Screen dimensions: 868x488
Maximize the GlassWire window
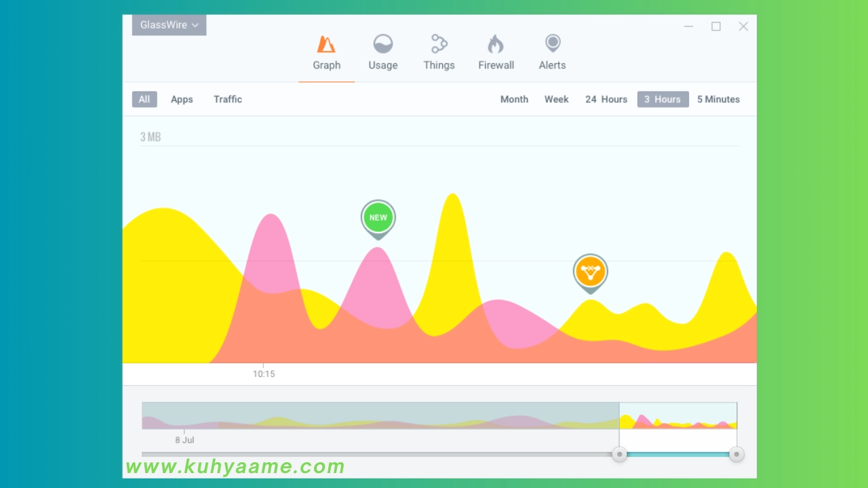[716, 26]
